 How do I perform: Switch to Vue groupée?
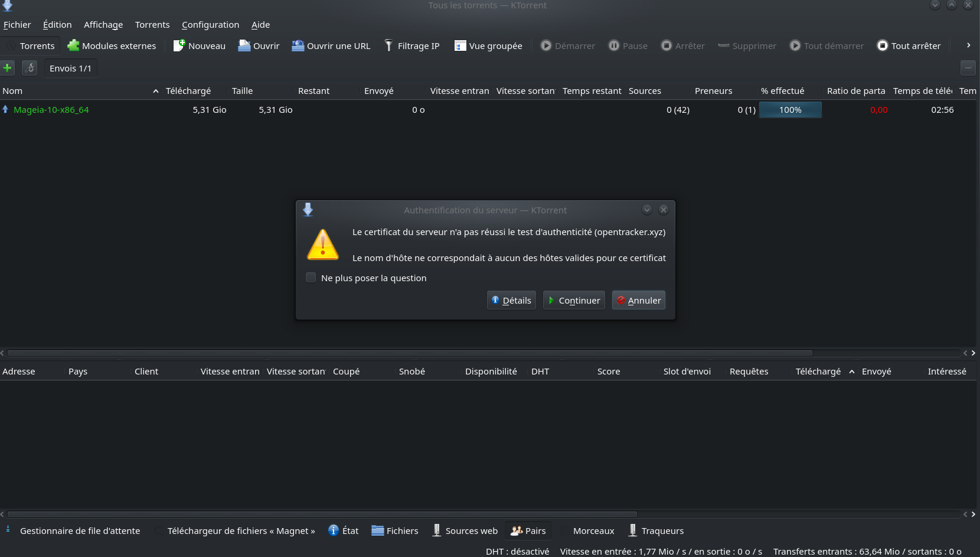pos(488,45)
